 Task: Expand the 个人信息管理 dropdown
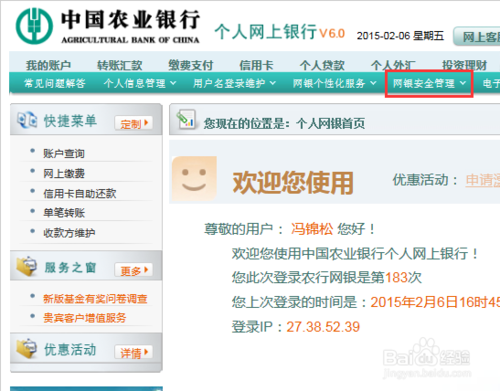tap(140, 83)
